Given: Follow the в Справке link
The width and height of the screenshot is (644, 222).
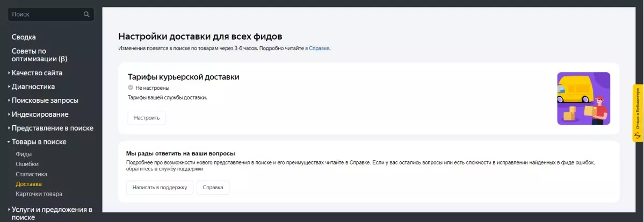Looking at the screenshot, I should (x=317, y=48).
